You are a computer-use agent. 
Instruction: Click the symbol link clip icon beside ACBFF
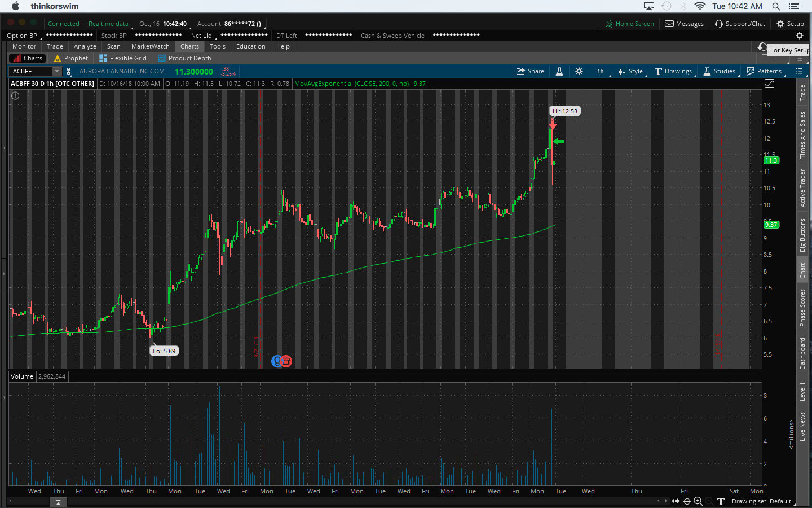point(69,71)
